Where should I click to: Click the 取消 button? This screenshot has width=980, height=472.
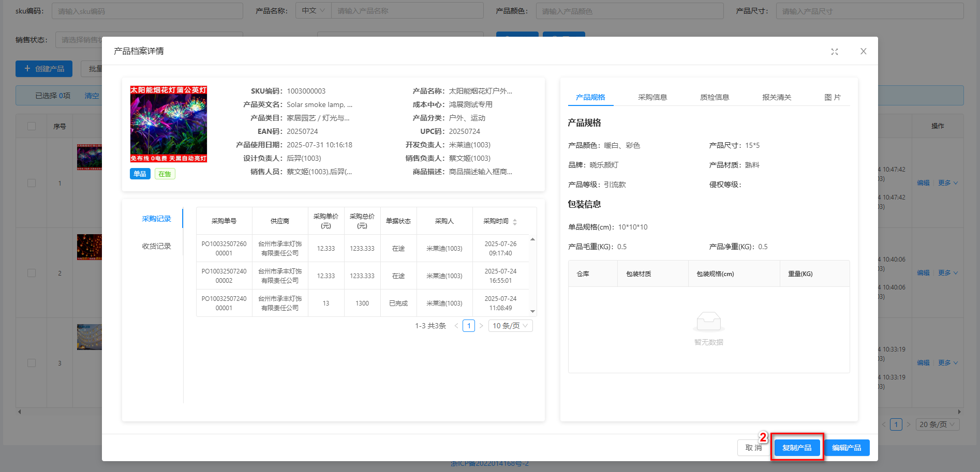coord(753,448)
